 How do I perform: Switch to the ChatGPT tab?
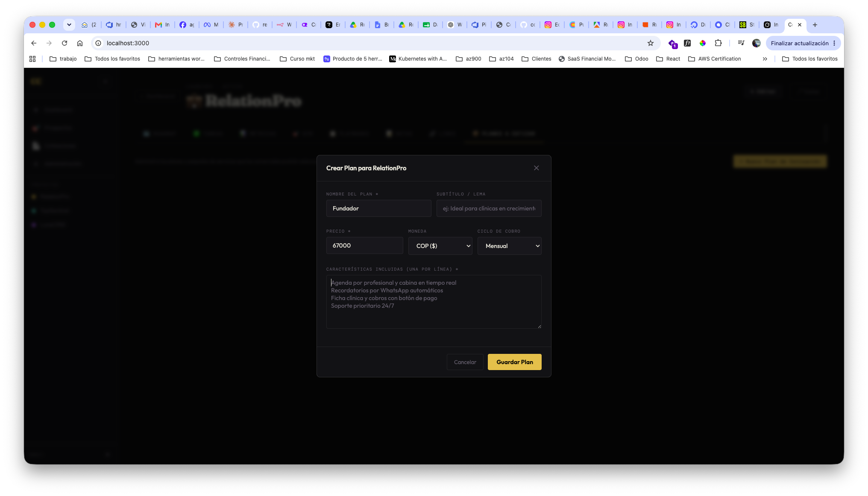pyautogui.click(x=455, y=25)
